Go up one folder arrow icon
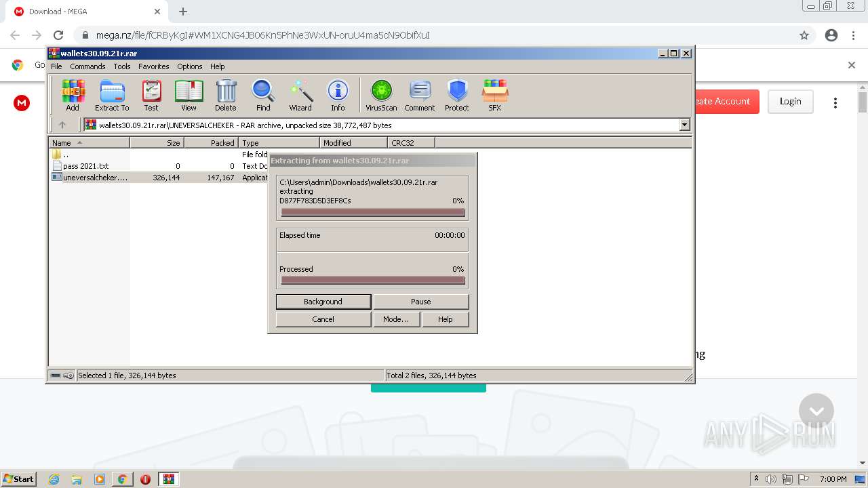Image resolution: width=868 pixels, height=488 pixels. (x=62, y=125)
